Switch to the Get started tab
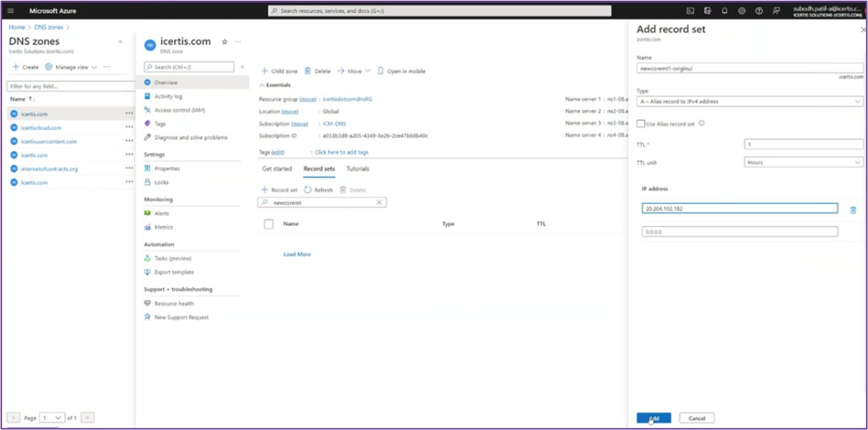The height and width of the screenshot is (430, 868). click(277, 169)
